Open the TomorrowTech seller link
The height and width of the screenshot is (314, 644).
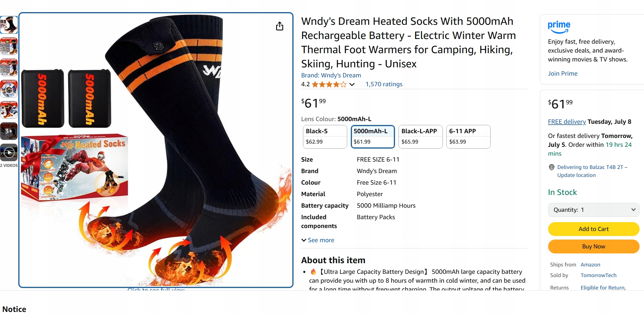point(598,275)
